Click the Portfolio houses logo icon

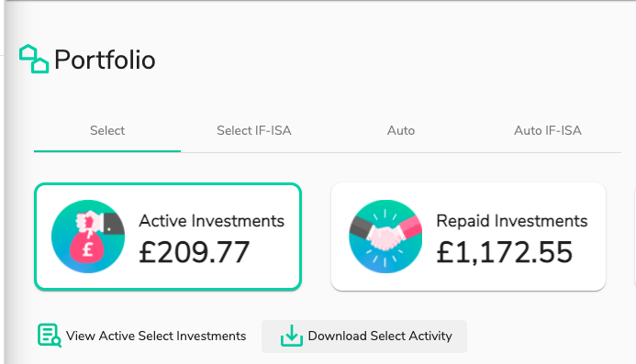point(34,59)
